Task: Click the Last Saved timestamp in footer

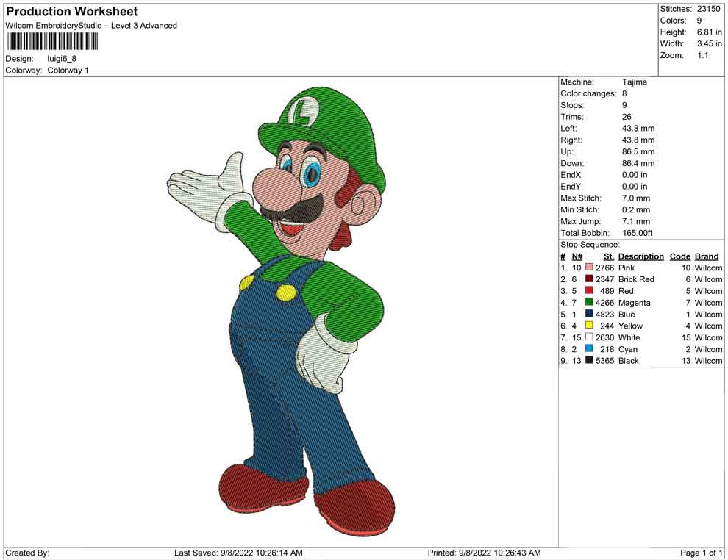Action: tap(238, 553)
